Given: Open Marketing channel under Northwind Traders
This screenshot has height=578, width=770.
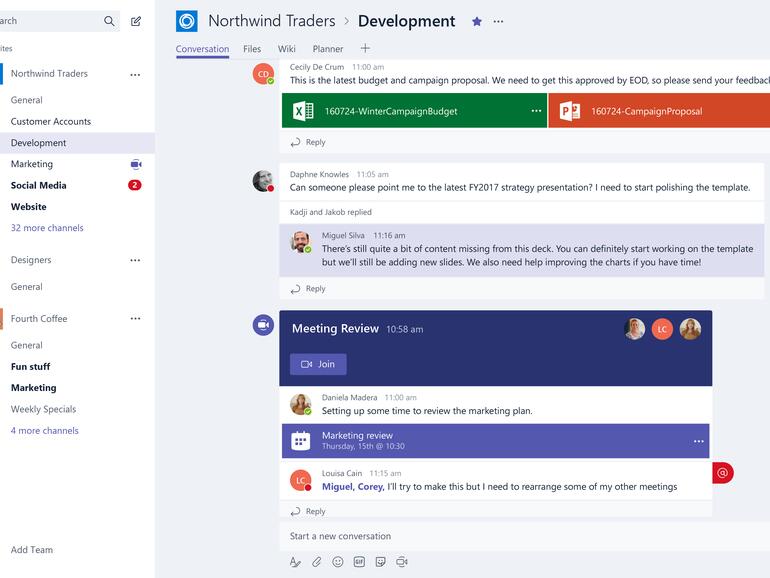Looking at the screenshot, I should point(31,164).
